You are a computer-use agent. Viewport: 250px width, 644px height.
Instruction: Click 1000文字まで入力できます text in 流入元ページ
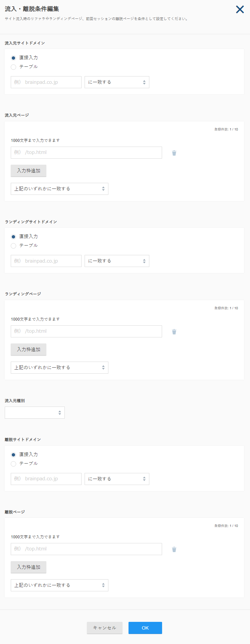coord(35,141)
